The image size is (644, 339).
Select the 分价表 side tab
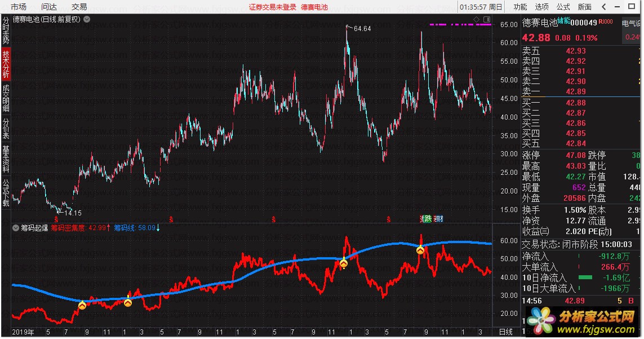(x=6, y=129)
